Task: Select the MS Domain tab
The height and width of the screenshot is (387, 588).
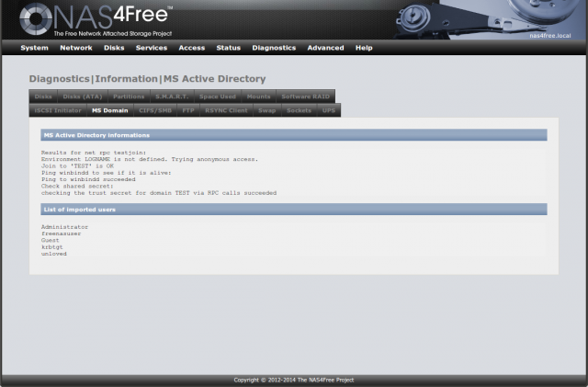Action: (110, 110)
